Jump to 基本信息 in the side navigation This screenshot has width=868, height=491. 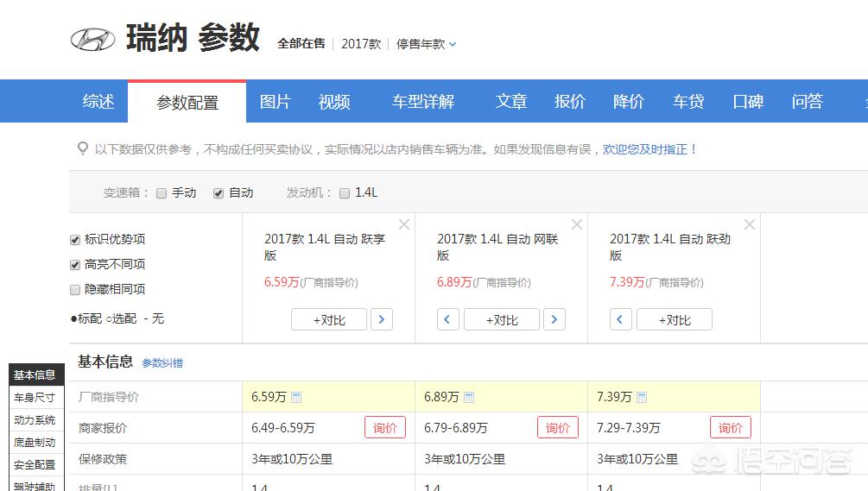[x=36, y=375]
